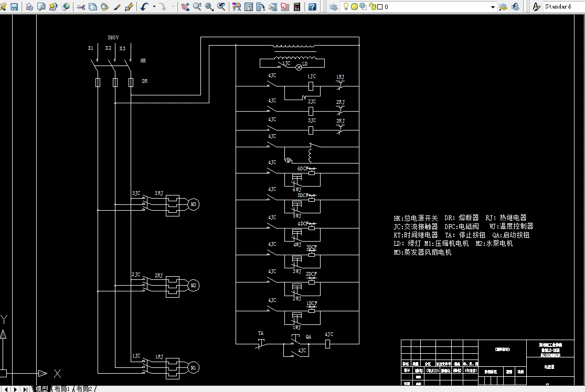
Task: Select the QA start button label
Action: [x=308, y=337]
